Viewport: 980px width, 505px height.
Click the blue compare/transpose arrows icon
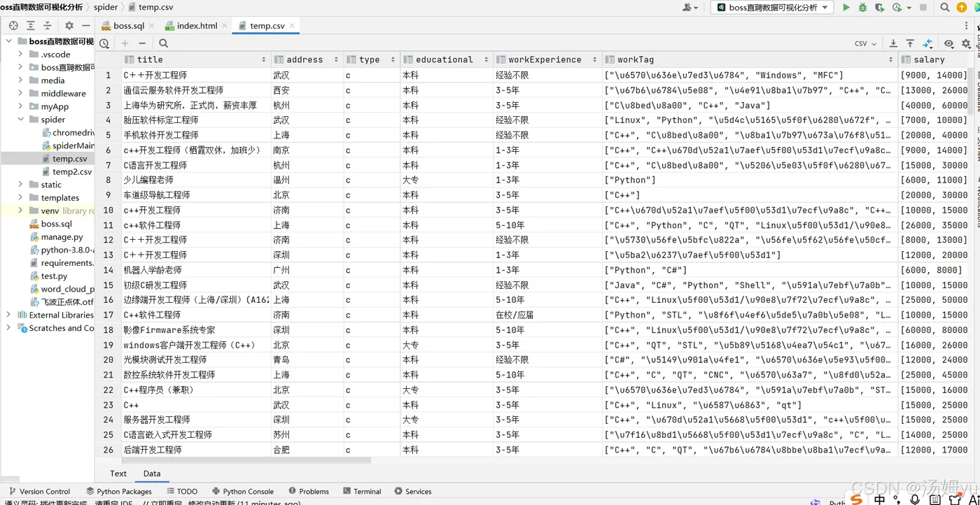click(x=927, y=43)
